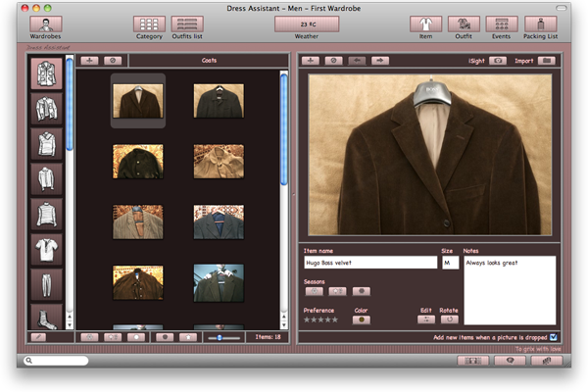The height and width of the screenshot is (392, 588).
Task: Open the Outfits list
Action: [187, 24]
